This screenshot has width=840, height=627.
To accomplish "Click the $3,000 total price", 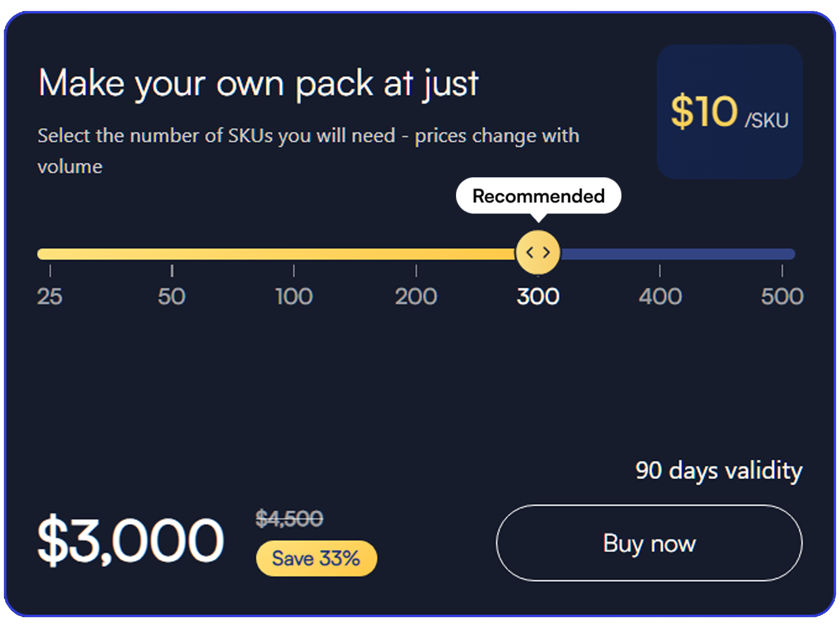I will click(x=130, y=540).
